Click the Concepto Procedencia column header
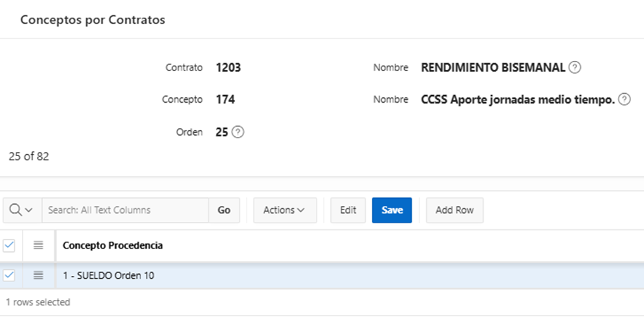Image resolution: width=644 pixels, height=317 pixels. (112, 245)
